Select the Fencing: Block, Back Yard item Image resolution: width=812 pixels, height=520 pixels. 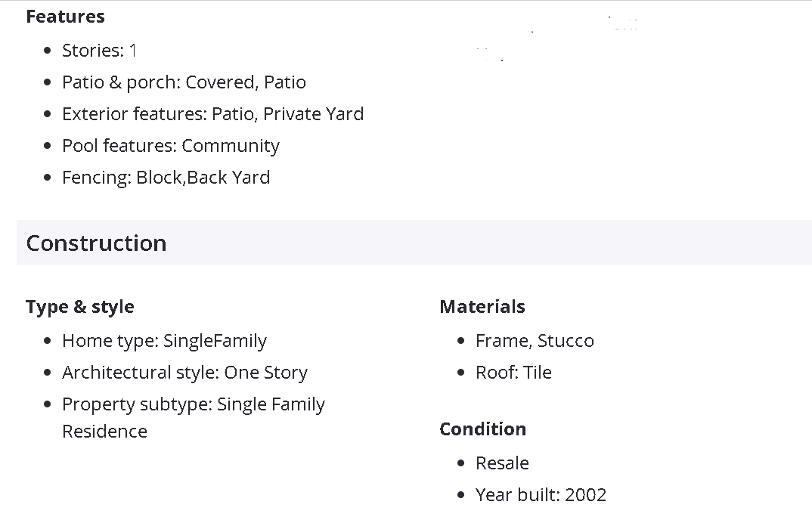point(166,178)
